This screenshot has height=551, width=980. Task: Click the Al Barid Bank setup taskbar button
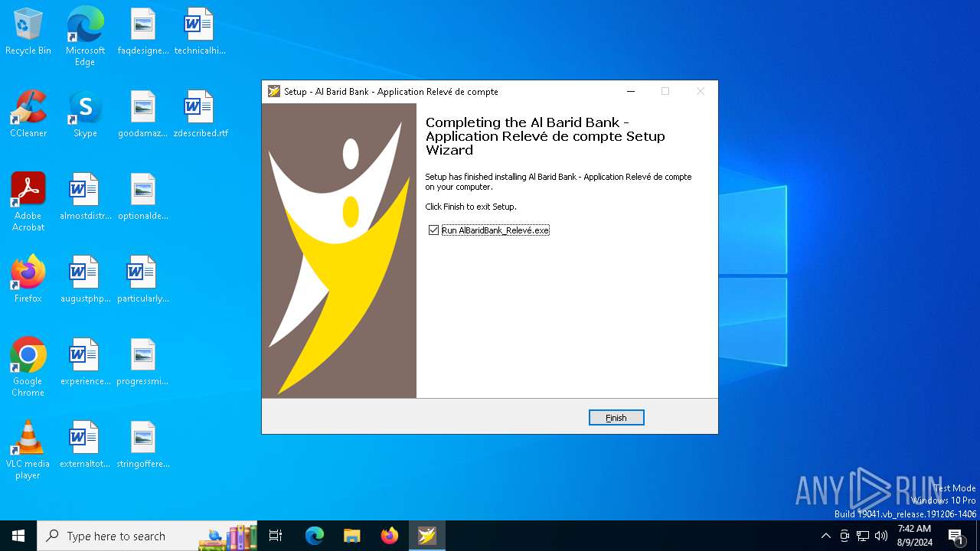427,536
